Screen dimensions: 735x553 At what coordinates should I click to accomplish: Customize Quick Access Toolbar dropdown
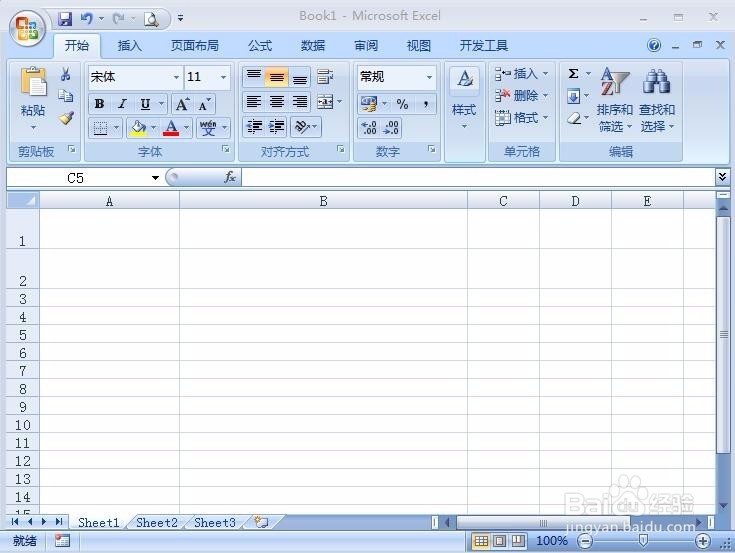pos(180,19)
